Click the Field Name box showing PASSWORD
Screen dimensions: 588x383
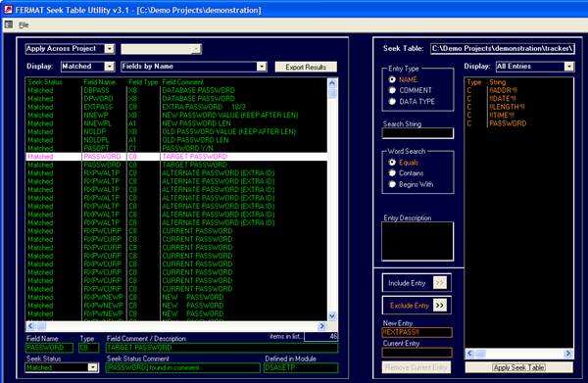click(x=49, y=348)
